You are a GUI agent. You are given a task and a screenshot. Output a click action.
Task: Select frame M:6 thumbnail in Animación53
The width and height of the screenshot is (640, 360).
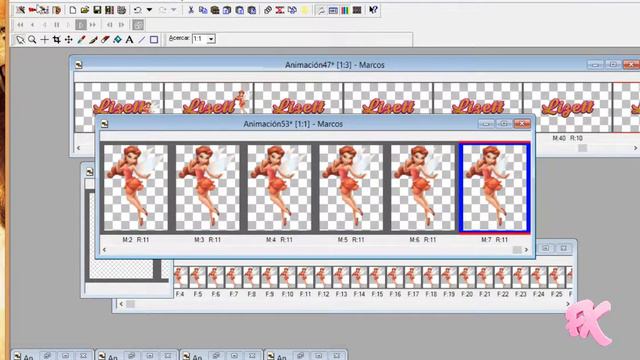coord(423,188)
